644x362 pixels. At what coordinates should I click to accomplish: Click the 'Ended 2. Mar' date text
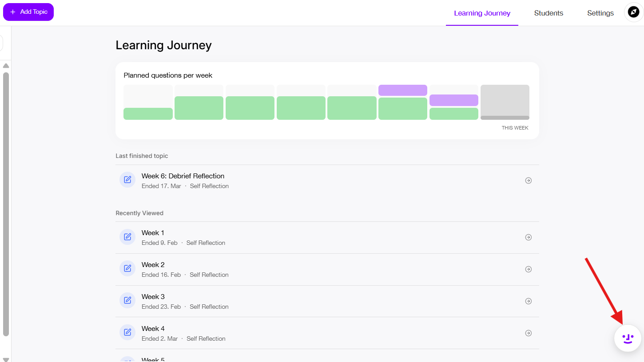[x=159, y=339]
